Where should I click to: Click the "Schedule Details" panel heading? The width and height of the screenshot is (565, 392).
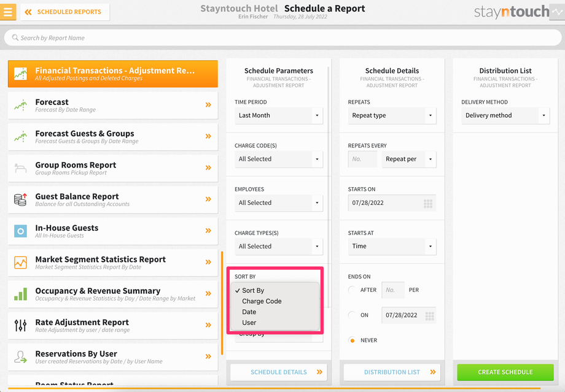click(392, 71)
